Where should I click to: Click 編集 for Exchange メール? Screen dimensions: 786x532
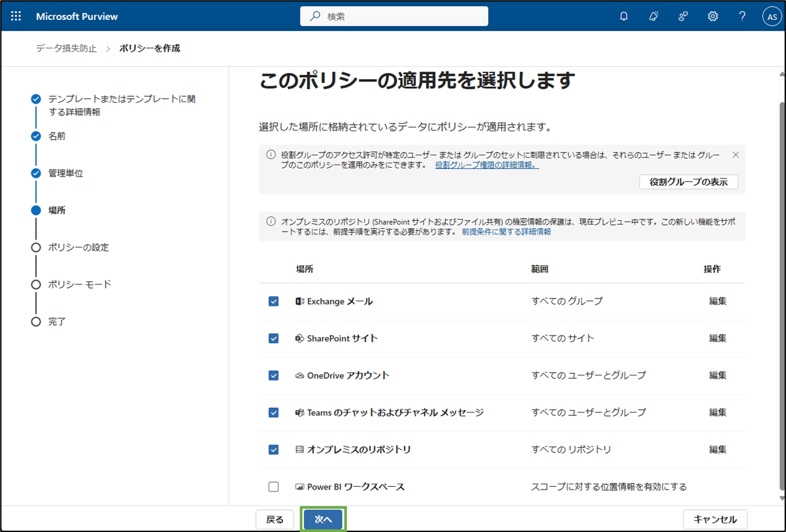pos(718,301)
